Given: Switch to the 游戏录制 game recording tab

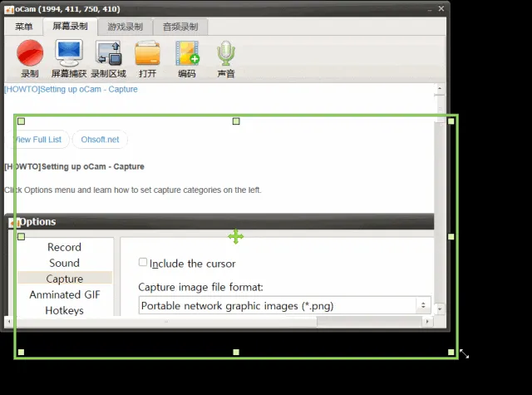Looking at the screenshot, I should pyautogui.click(x=126, y=27).
